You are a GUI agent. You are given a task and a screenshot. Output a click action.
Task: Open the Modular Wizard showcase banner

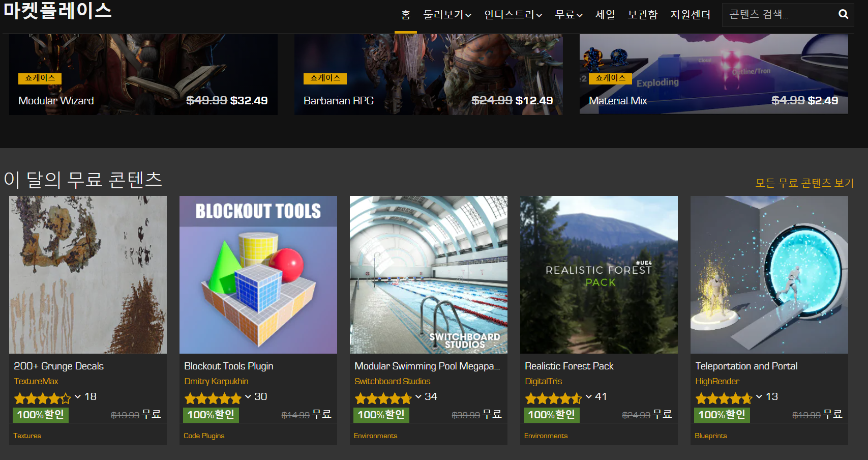[x=143, y=74]
